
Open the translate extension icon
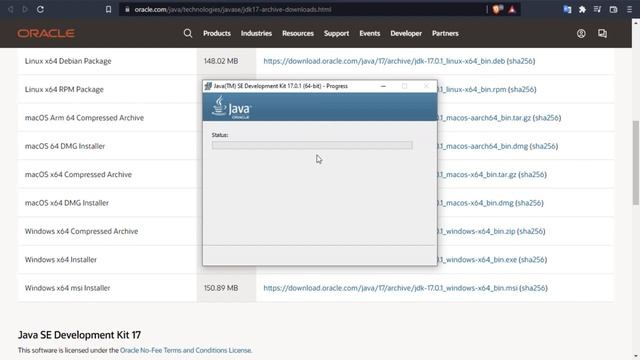click(x=567, y=9)
